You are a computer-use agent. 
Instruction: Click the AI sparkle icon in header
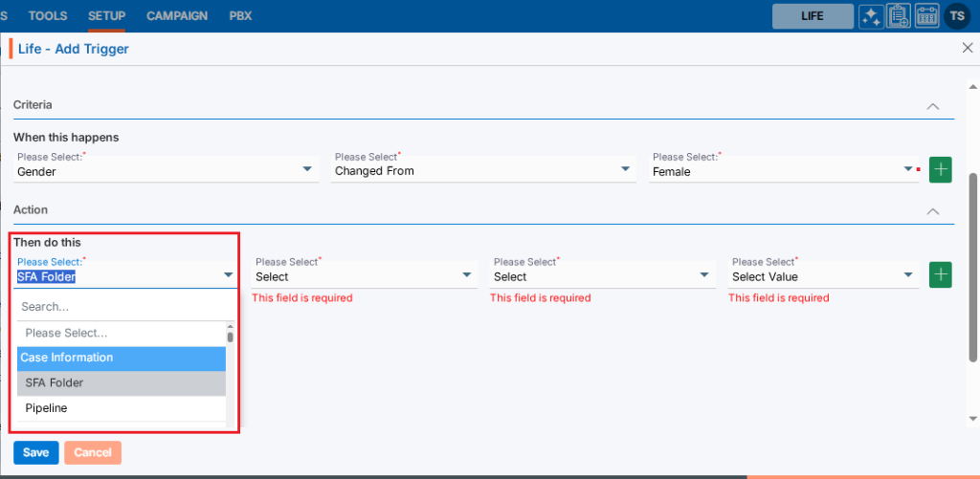click(871, 16)
